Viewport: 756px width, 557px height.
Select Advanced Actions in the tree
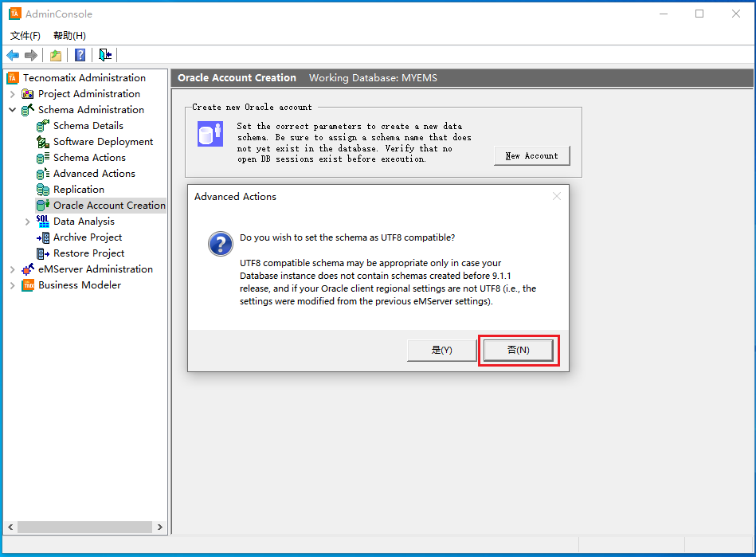[94, 174]
